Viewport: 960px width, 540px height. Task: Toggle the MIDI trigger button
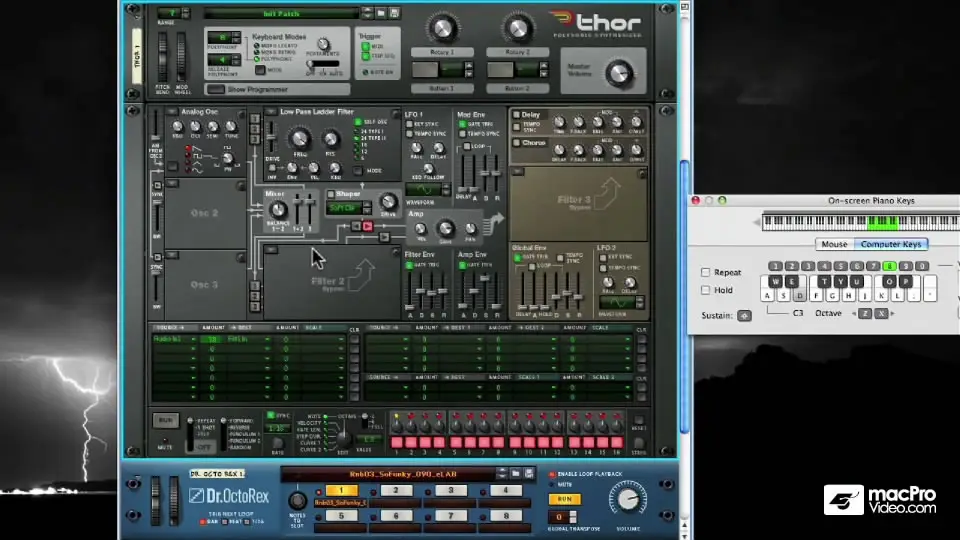(x=366, y=47)
